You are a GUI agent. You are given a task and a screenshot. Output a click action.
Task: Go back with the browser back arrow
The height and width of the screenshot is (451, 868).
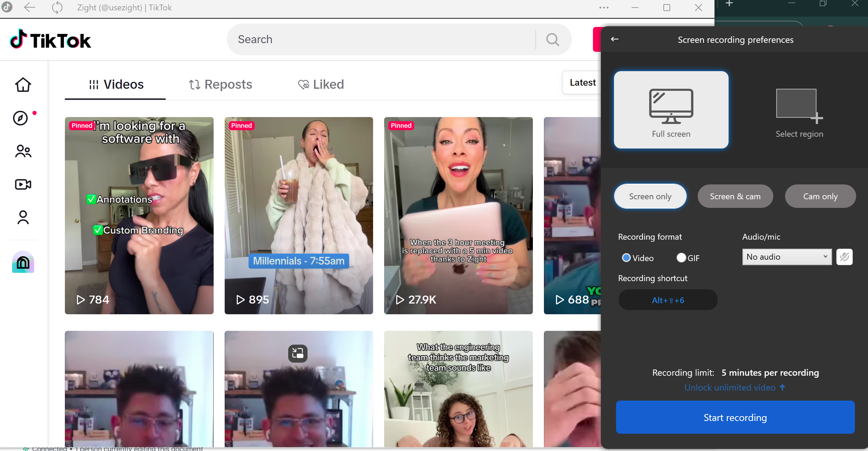[30, 7]
